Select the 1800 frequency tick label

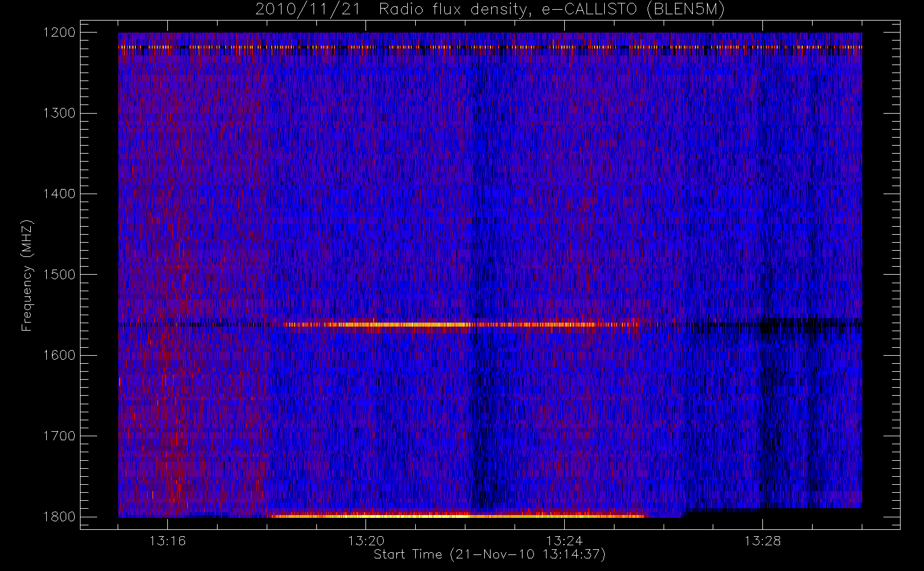pos(59,517)
